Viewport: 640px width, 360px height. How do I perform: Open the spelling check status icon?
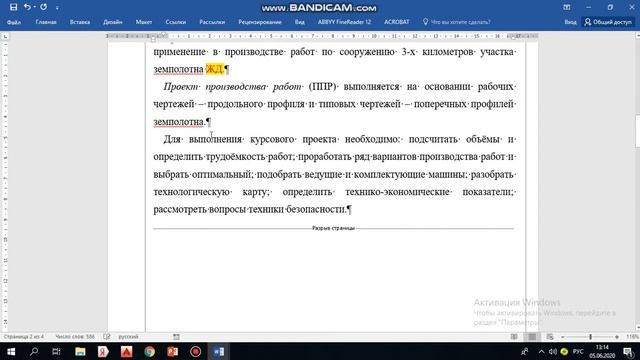pyautogui.click(x=107, y=337)
